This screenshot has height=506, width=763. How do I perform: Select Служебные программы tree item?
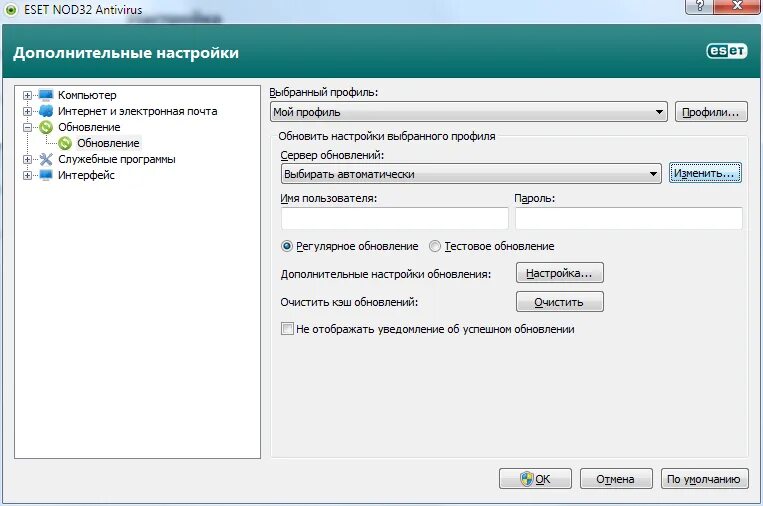(117, 159)
